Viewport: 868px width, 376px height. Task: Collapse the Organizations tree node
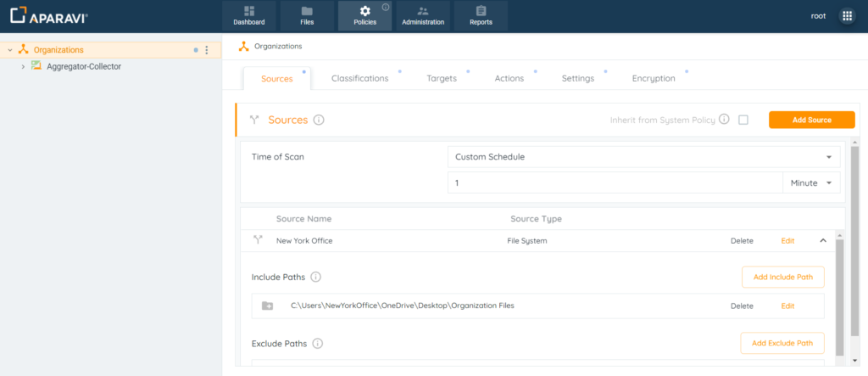coord(9,50)
